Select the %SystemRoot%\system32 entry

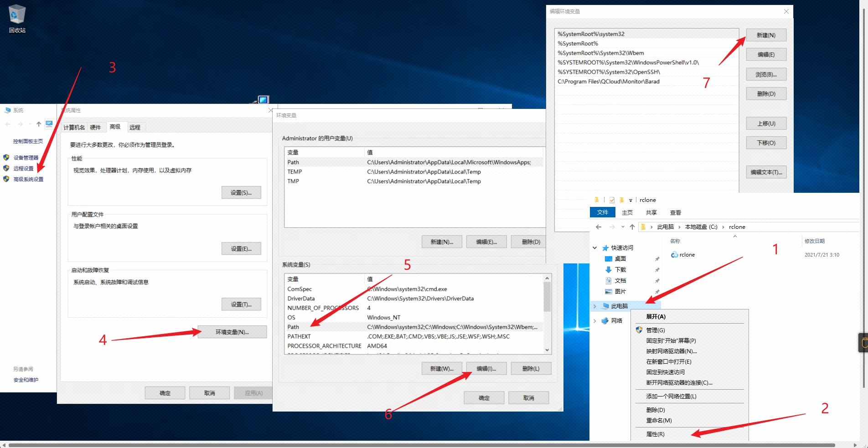[x=647, y=34]
